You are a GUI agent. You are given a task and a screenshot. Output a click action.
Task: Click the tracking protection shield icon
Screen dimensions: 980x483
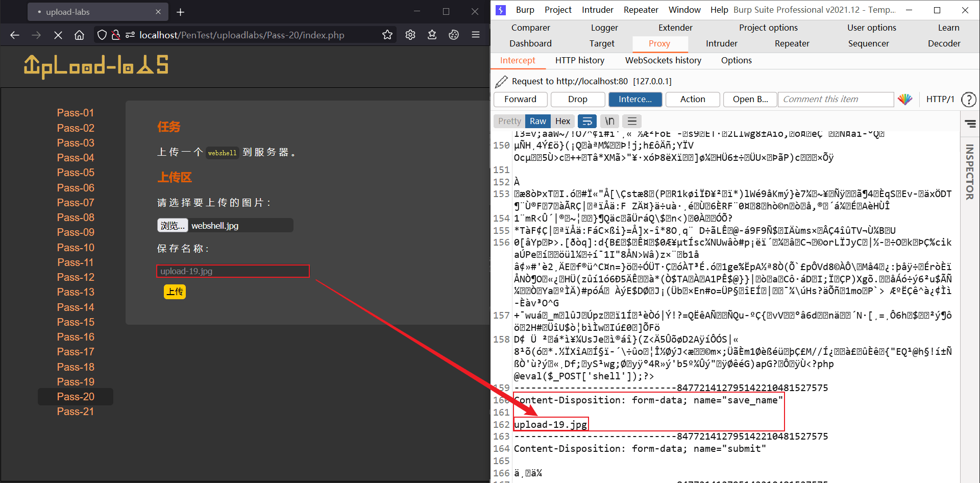(102, 35)
